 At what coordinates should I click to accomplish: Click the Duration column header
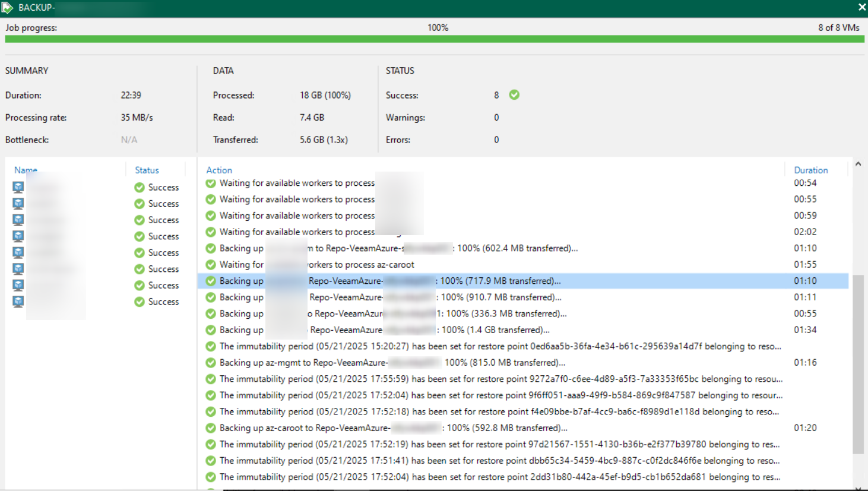pos(811,170)
